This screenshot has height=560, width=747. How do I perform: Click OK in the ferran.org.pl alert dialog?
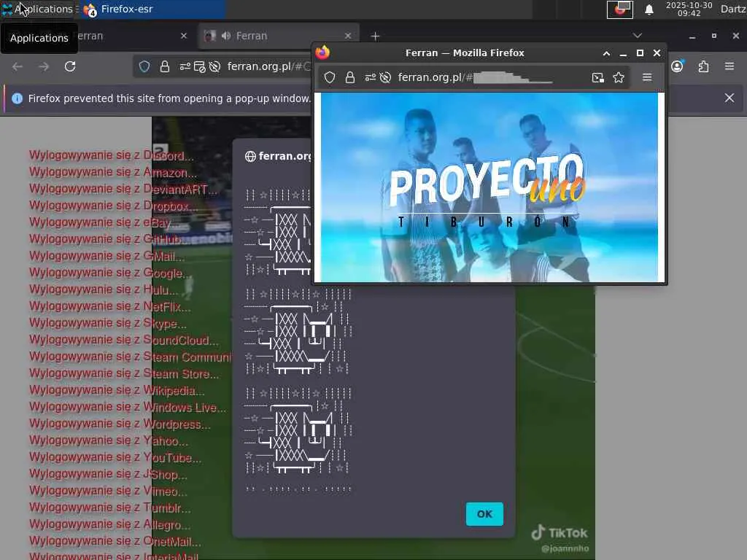[484, 514]
